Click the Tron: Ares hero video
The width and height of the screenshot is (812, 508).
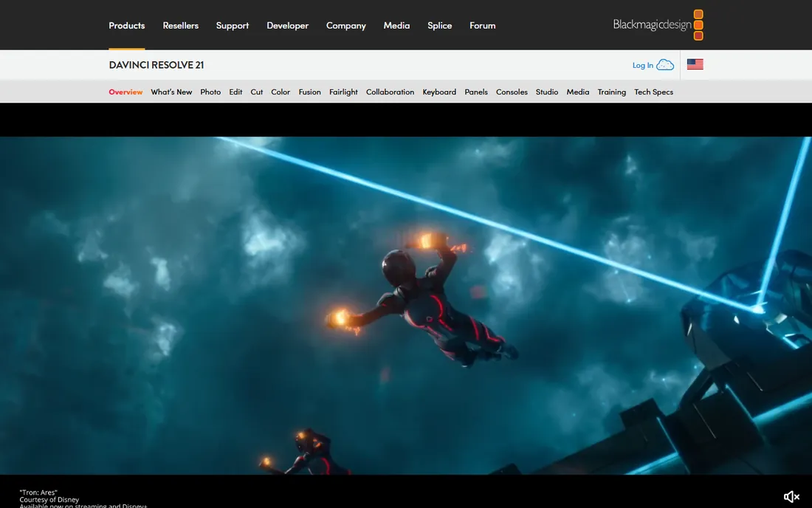(x=406, y=306)
